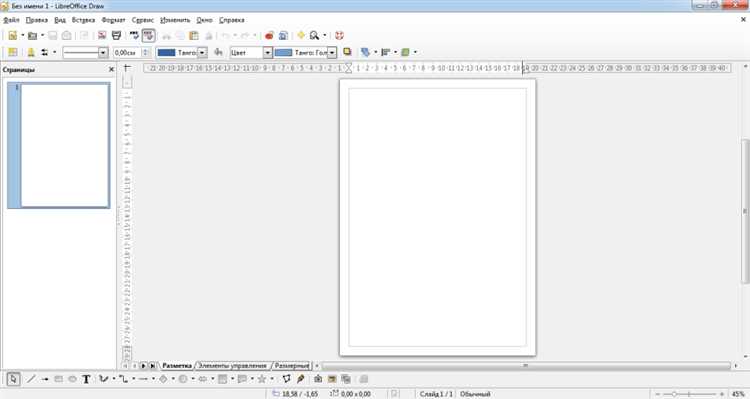Open the Изменить menu

[x=175, y=20]
